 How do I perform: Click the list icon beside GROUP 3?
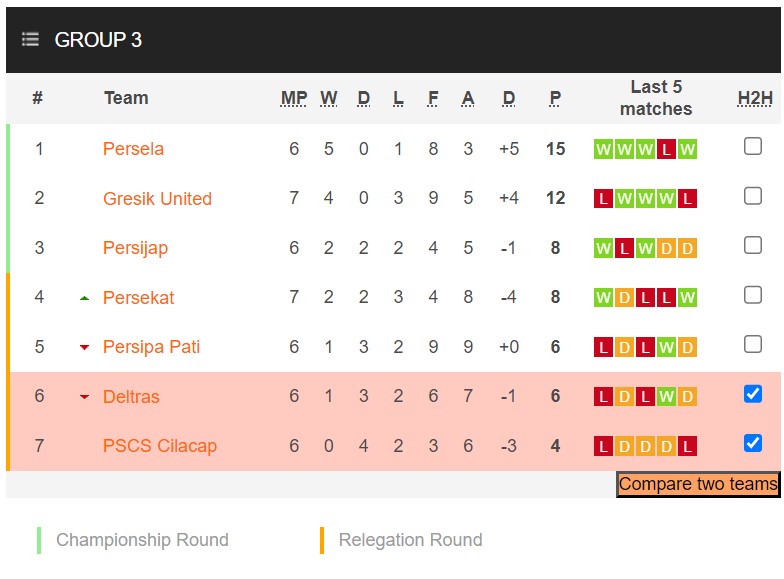(x=31, y=40)
